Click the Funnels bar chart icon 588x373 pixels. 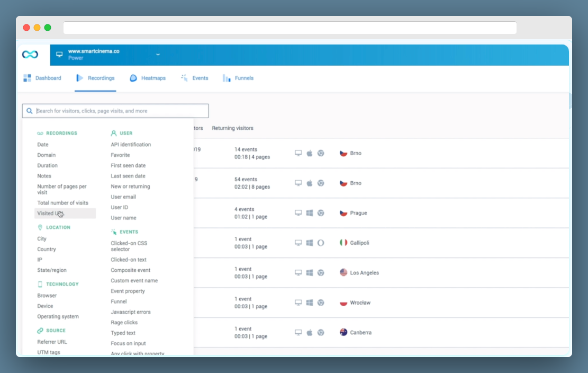click(x=227, y=78)
